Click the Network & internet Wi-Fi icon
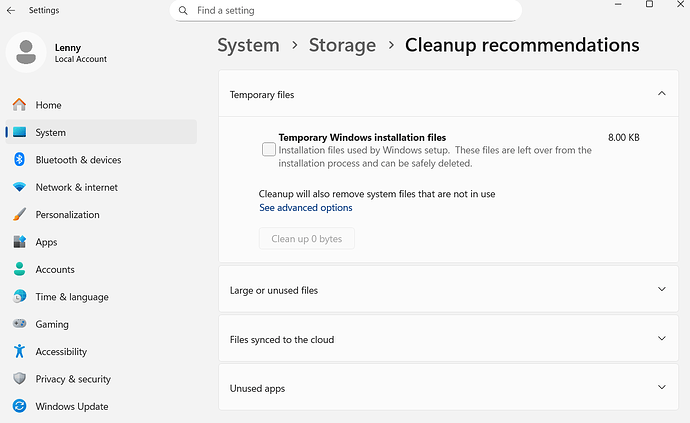The height and width of the screenshot is (423, 690). pos(19,187)
